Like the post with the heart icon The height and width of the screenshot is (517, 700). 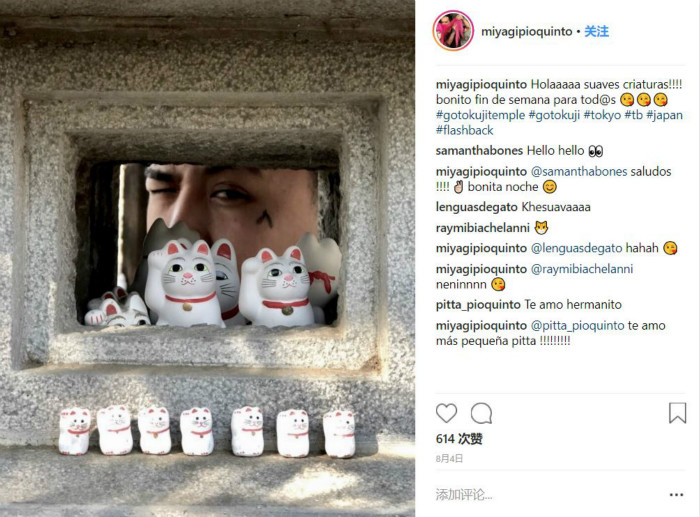point(446,413)
